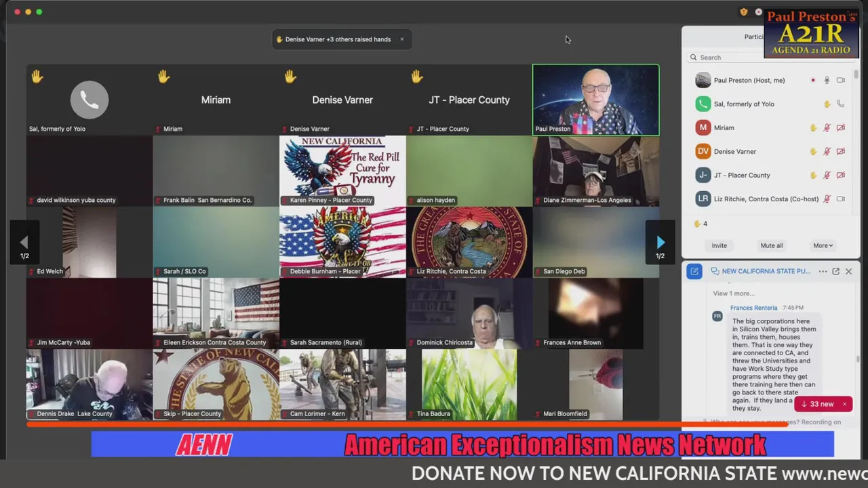
Task: Click the FR avatar in chat
Action: coord(717,316)
